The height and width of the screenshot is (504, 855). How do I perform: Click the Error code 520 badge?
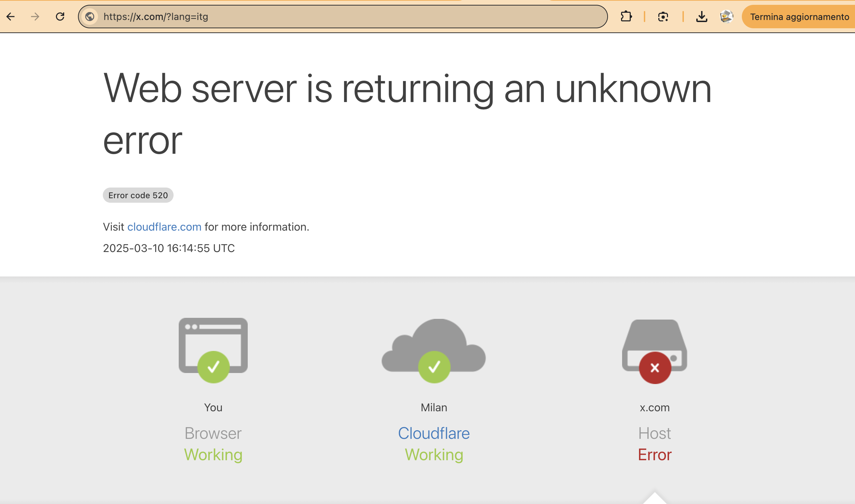pyautogui.click(x=138, y=195)
